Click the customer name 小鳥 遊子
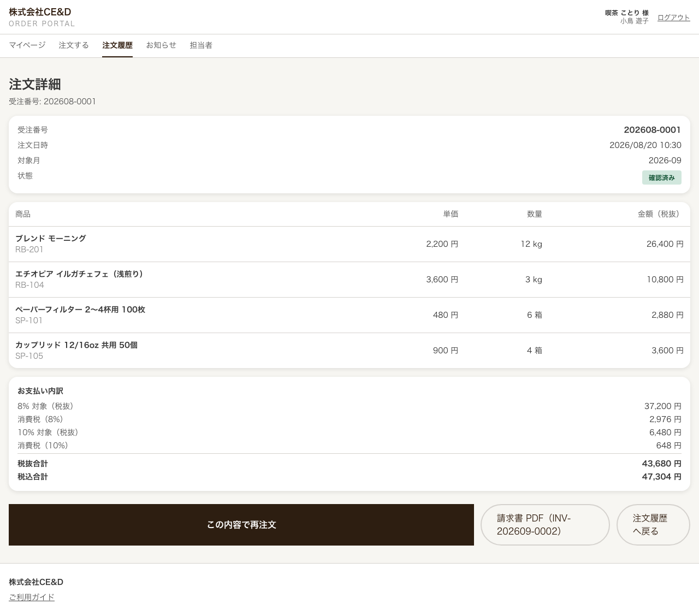The image size is (699, 616). coord(635,21)
